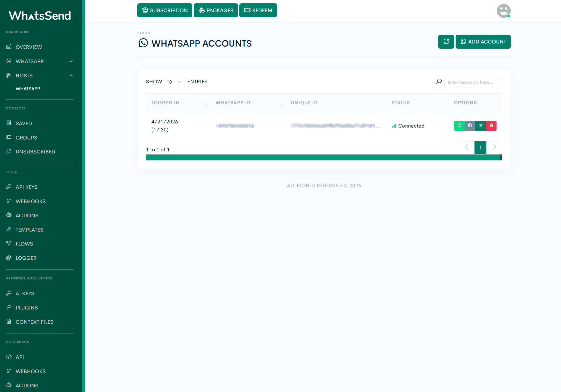This screenshot has height=392, width=561.
Task: Open the Groups icon in sidebar
Action: 9,137
